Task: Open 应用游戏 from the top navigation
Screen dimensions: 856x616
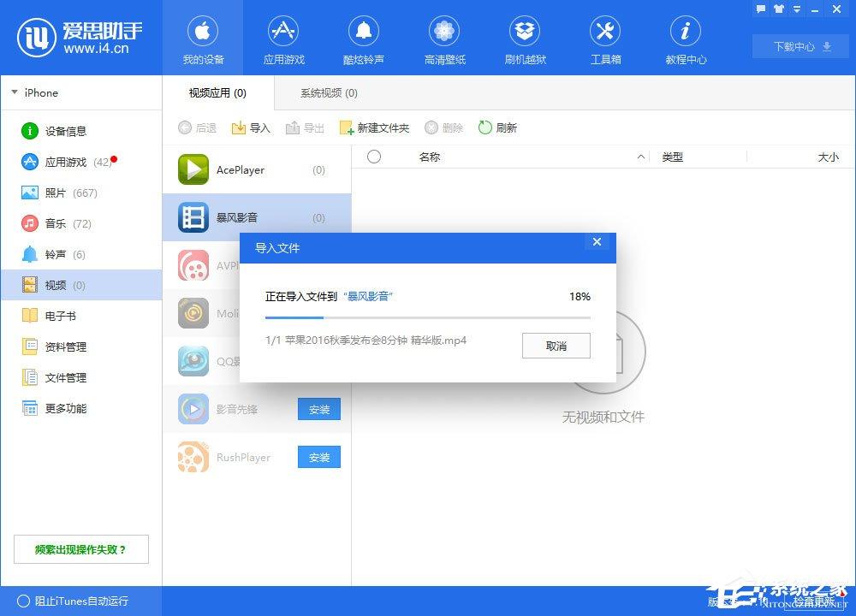Action: point(283,38)
